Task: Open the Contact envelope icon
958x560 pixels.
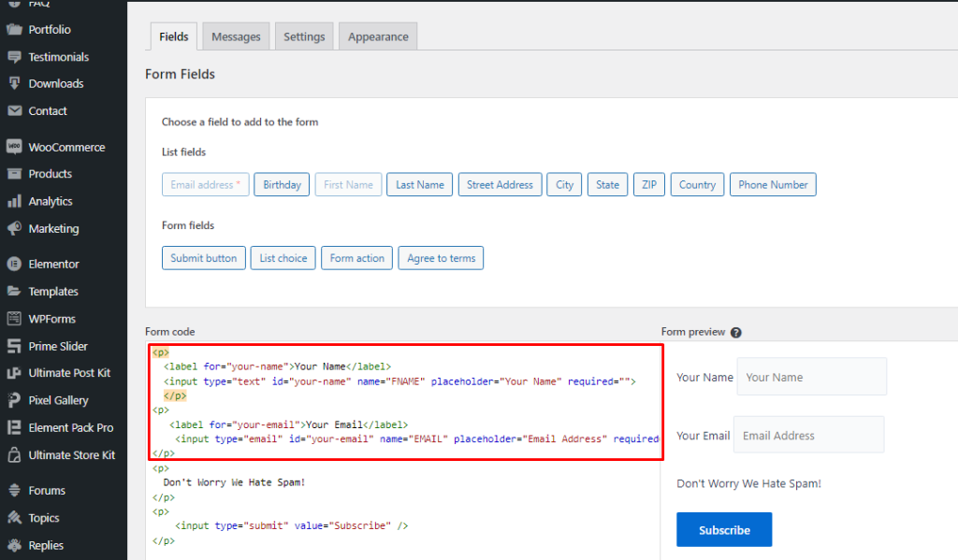Action: coord(14,110)
